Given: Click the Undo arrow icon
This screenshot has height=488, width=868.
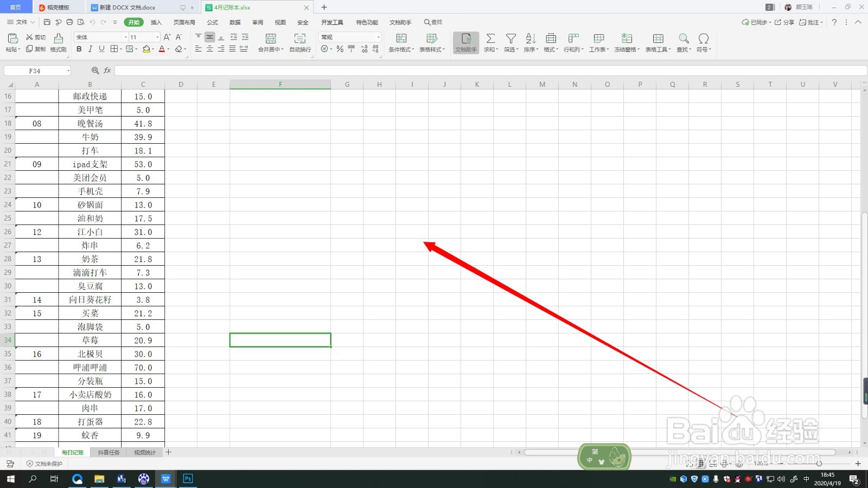Looking at the screenshot, I should coord(92,22).
